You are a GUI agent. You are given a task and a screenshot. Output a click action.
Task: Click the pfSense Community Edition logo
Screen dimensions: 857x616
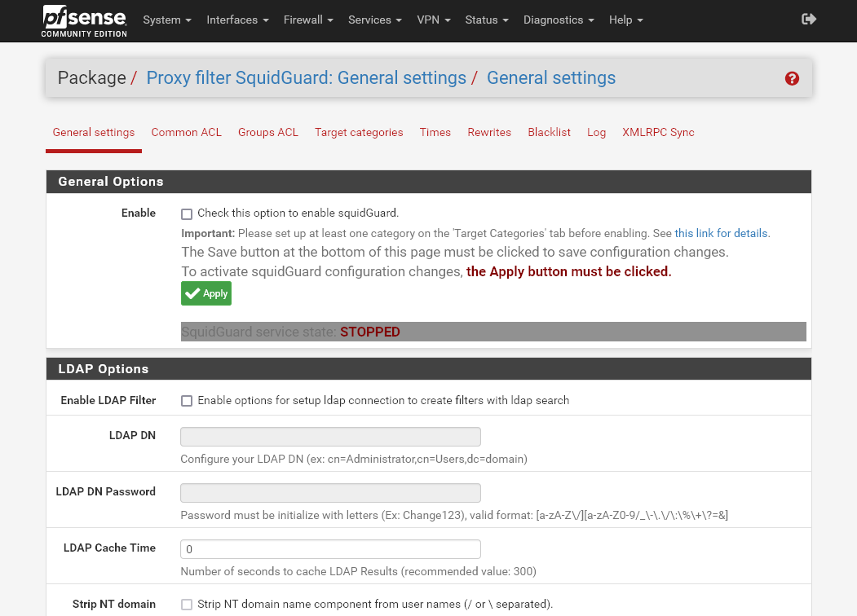85,20
